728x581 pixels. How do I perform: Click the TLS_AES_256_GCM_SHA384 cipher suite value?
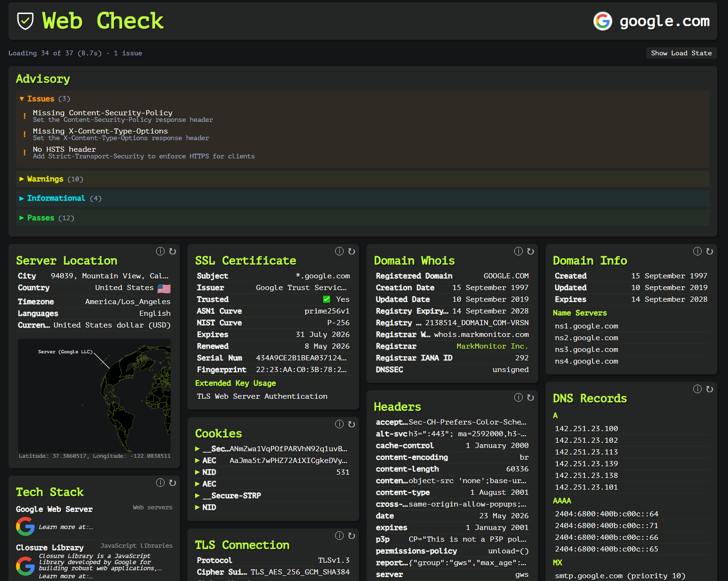pyautogui.click(x=300, y=572)
